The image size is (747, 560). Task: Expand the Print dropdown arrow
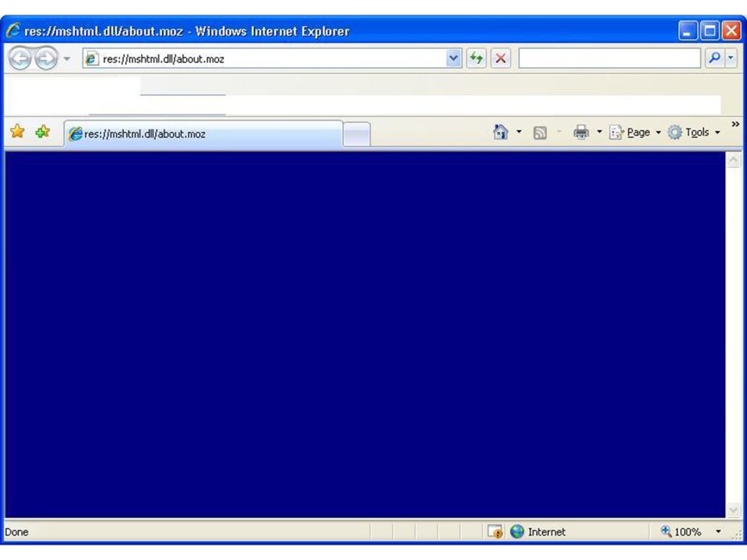(x=599, y=132)
